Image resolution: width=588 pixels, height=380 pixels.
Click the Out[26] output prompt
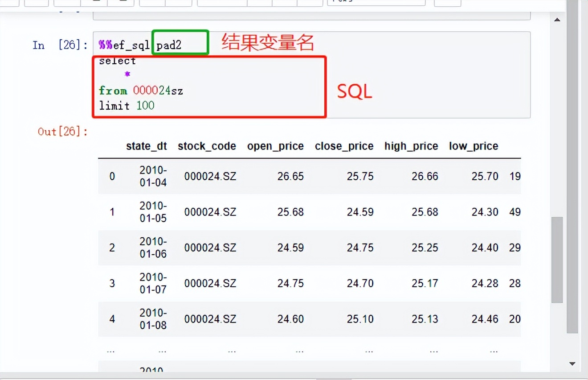pyautogui.click(x=63, y=132)
